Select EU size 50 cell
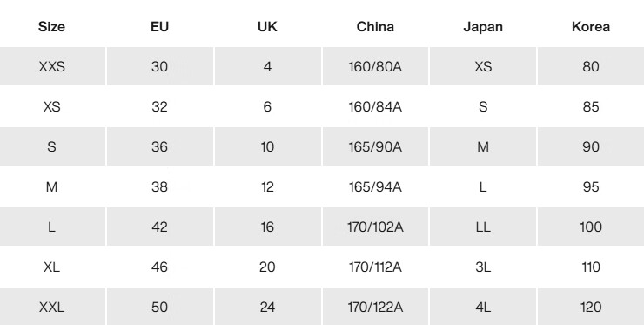Screen dimensions: 644x325 tap(160, 307)
